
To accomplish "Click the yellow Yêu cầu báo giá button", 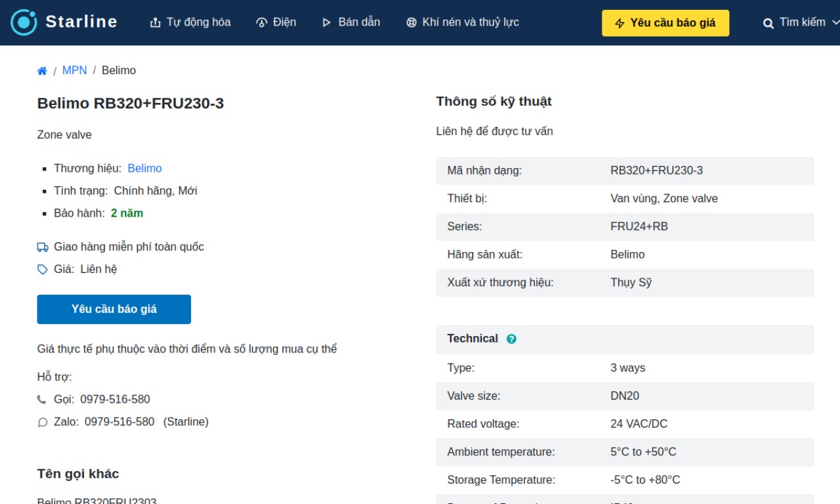I will click(x=665, y=23).
